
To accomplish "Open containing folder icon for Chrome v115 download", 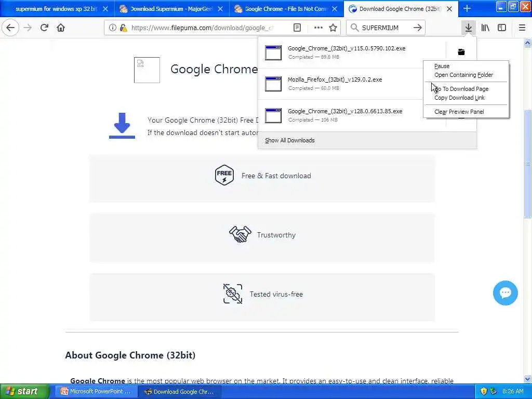I will tap(461, 52).
